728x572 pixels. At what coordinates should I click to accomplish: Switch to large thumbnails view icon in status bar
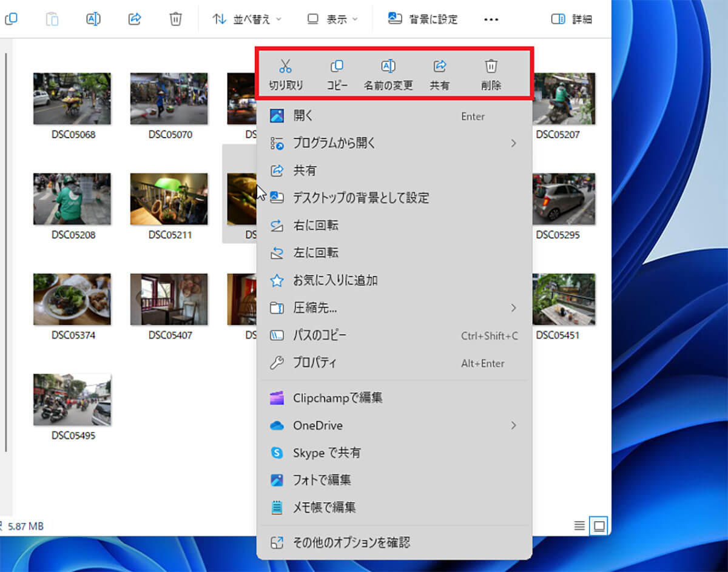(599, 526)
